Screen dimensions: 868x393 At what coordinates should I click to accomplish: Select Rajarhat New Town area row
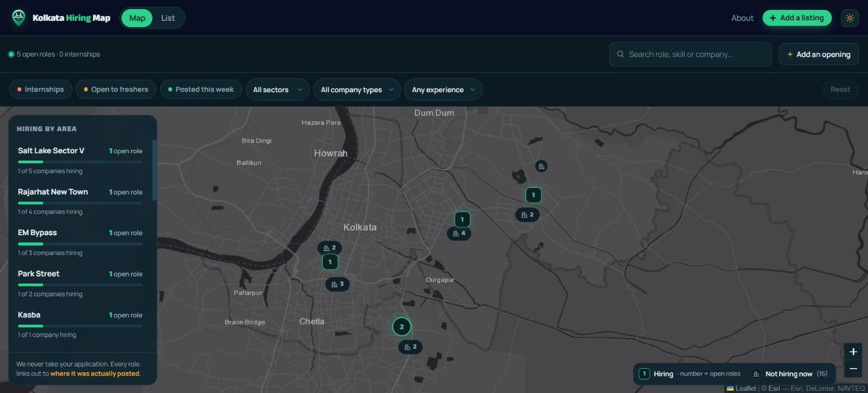coord(80,201)
